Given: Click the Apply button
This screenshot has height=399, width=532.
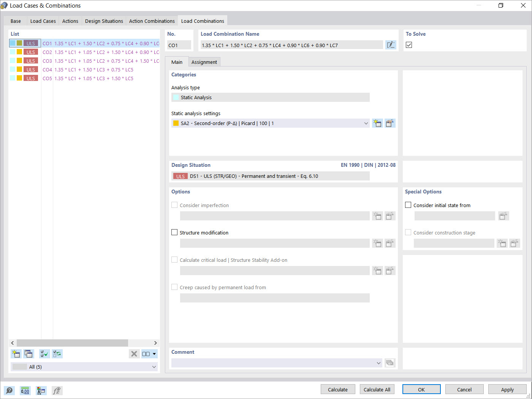Looking at the screenshot, I should [507, 389].
